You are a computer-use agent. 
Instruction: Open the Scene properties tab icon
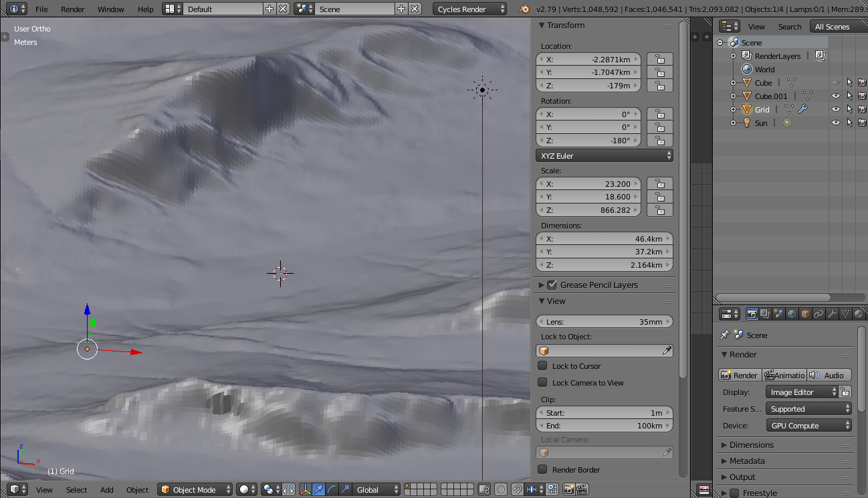tap(779, 314)
